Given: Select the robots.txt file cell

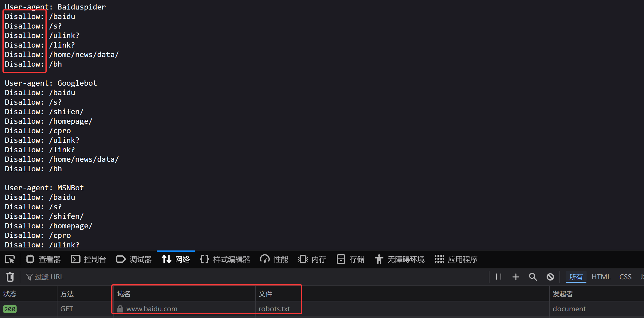Looking at the screenshot, I should coord(402,309).
